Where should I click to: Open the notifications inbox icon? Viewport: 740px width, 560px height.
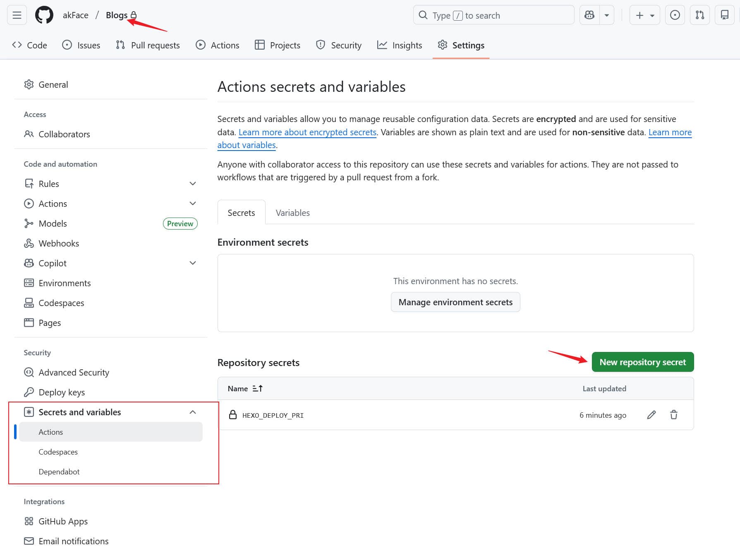coord(724,15)
